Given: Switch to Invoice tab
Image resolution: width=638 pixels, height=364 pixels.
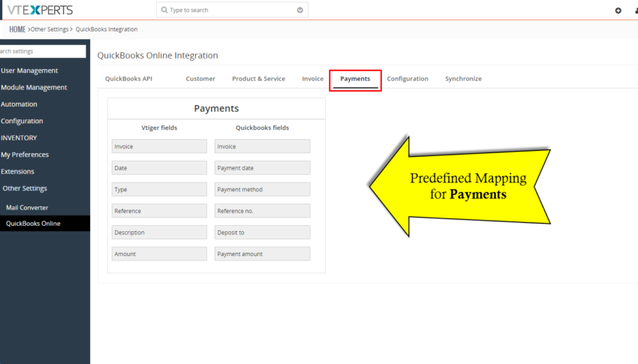Looking at the screenshot, I should click(x=312, y=79).
